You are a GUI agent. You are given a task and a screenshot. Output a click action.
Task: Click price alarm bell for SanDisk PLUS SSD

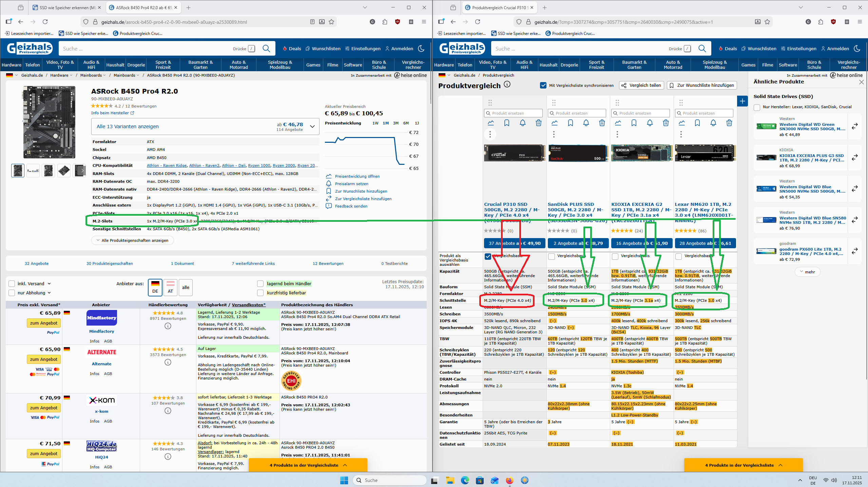click(x=586, y=123)
